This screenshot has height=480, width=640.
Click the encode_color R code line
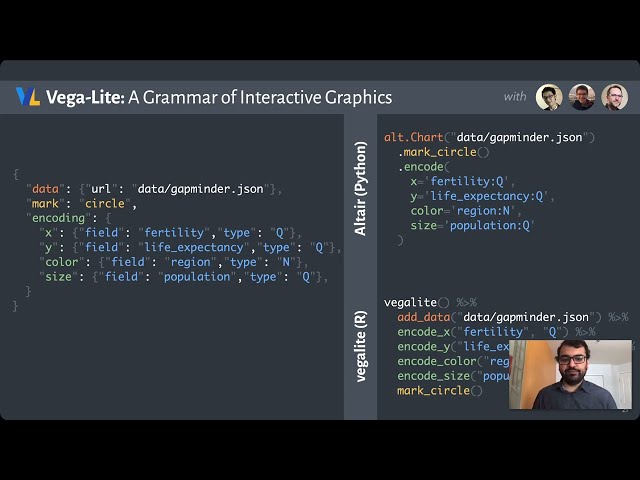[x=453, y=362]
